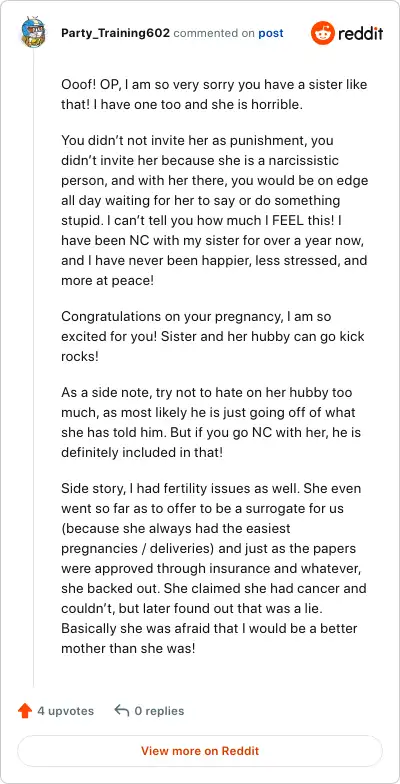Click the orange Reddit snoo logo

(x=322, y=34)
